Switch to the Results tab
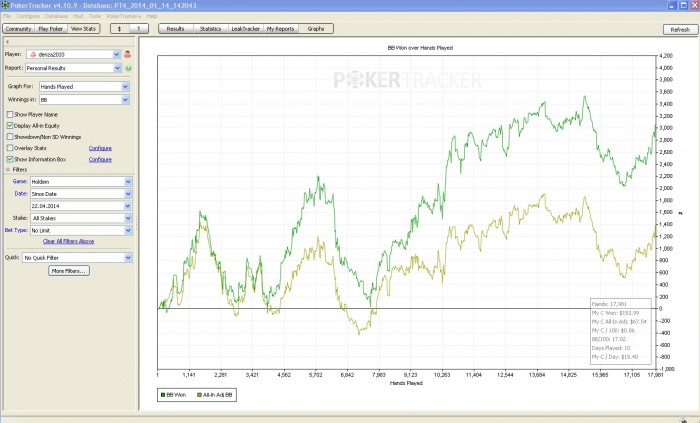Viewport: 700px width, 423px height. coord(175,29)
